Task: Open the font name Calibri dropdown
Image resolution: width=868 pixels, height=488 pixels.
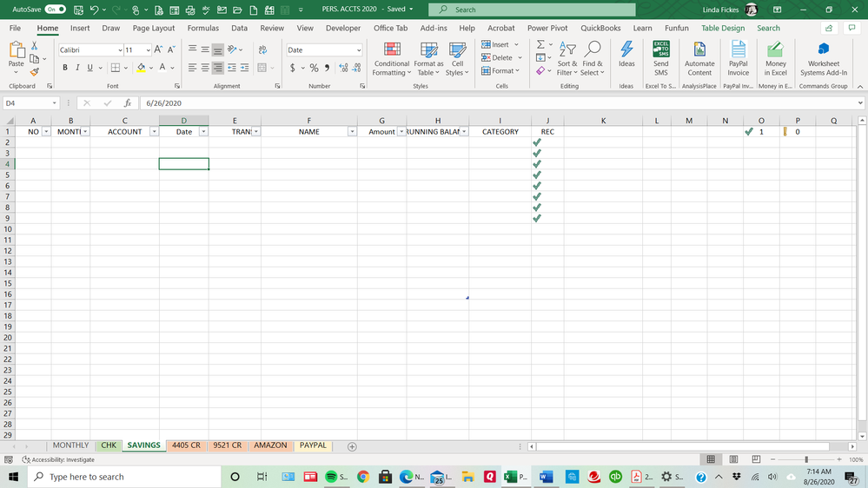Action: pyautogui.click(x=120, y=49)
